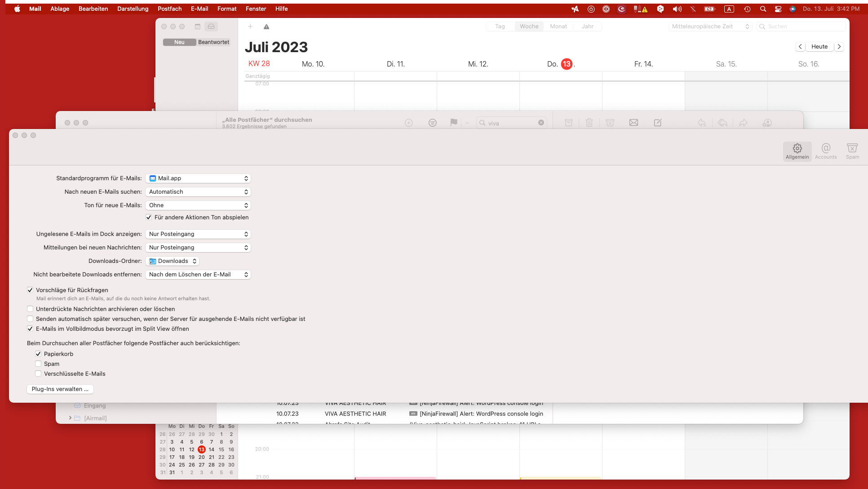
Task: Switch calendar to Monat view
Action: 558,27
